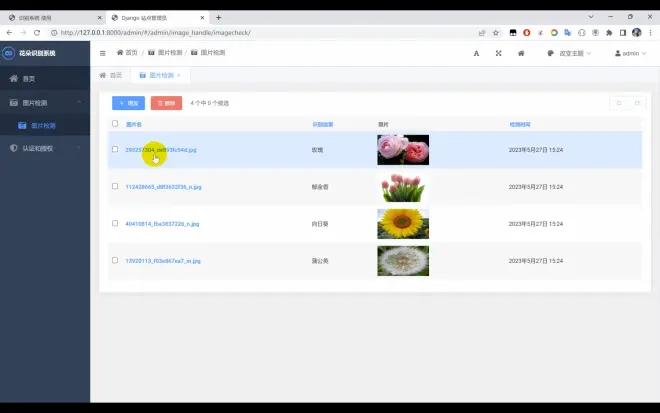Click the rose image thumbnail
Screen dimensions: 660x413
[x=402, y=150]
